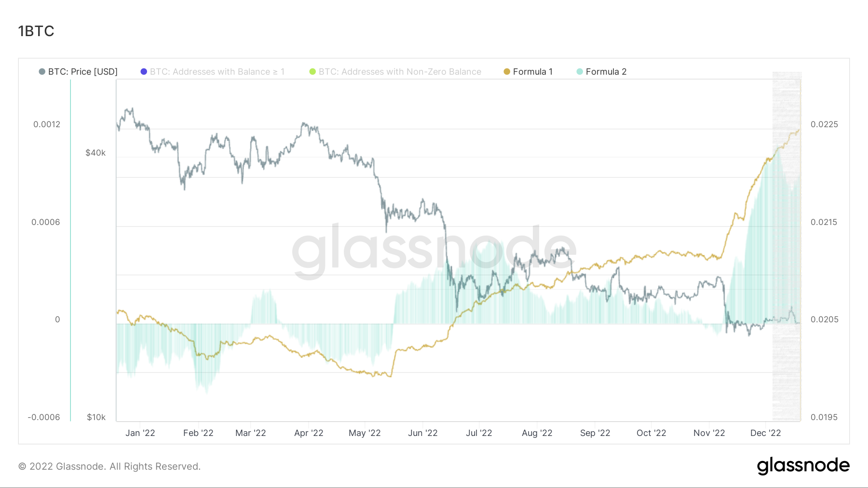868x488 pixels.
Task: Click the gray BTC Price legend dot
Action: point(42,72)
